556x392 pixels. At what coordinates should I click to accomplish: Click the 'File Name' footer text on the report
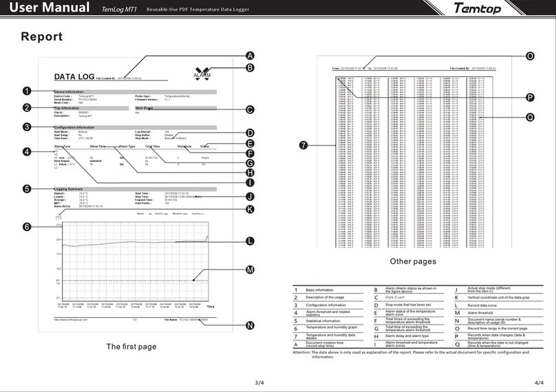click(x=186, y=320)
